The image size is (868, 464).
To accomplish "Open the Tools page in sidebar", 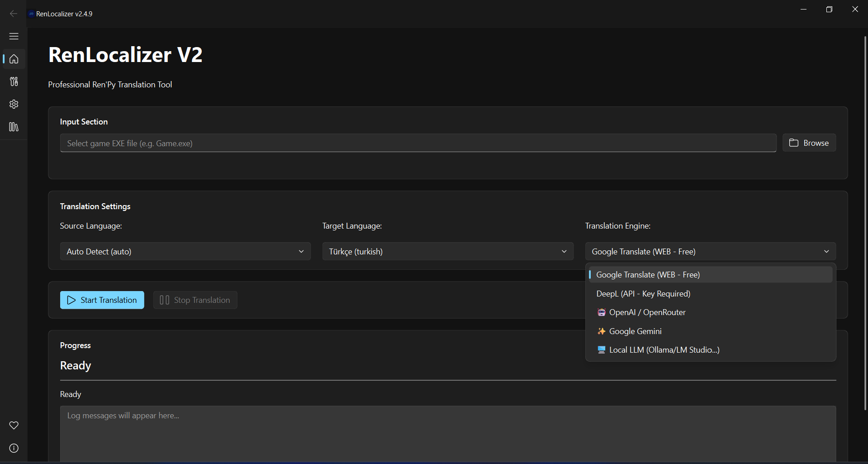I will 14,81.
